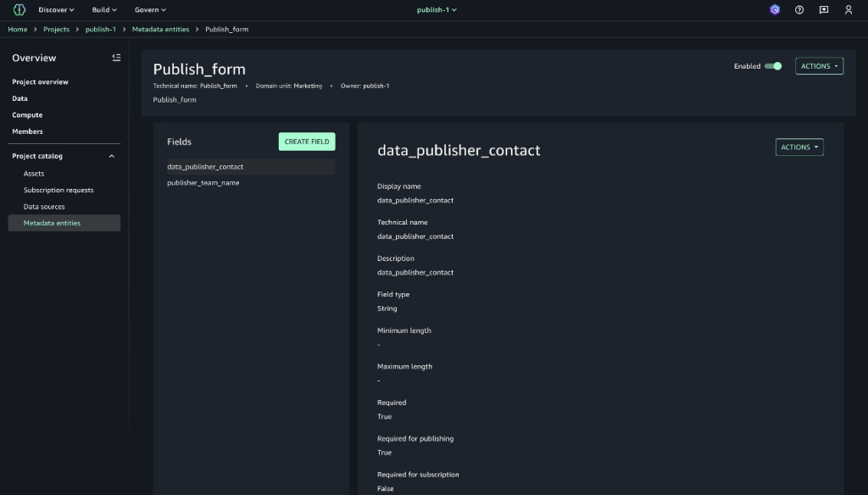This screenshot has height=495, width=868.
Task: Toggle the Enabled switch for Publish_form
Action: coord(772,66)
